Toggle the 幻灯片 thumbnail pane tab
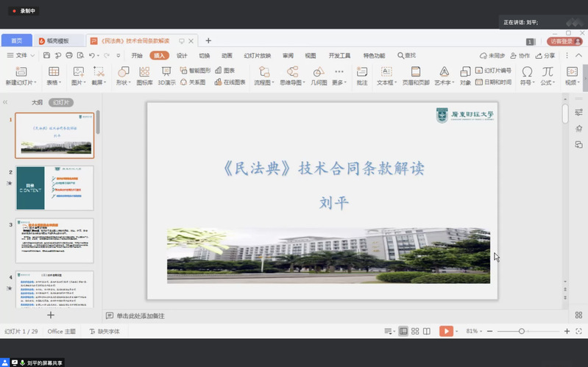This screenshot has width=588, height=367. (61, 103)
